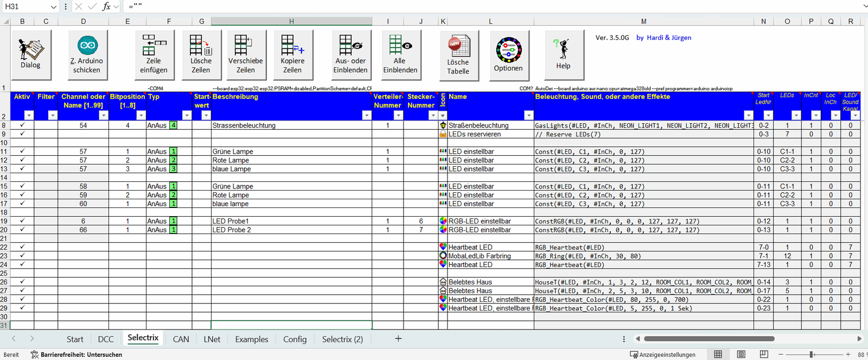
Task: Click the Anzeigeeinstellungen button
Action: (x=662, y=355)
